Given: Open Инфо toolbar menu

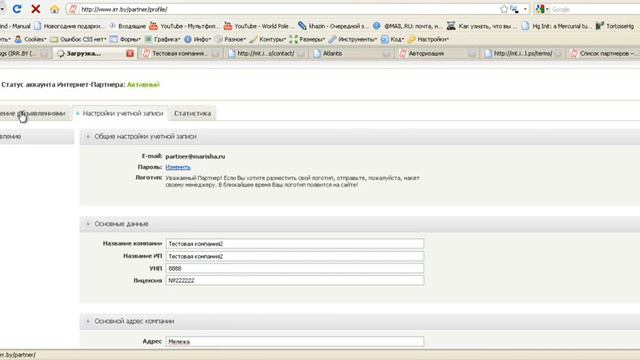Looking at the screenshot, I should tap(198, 39).
